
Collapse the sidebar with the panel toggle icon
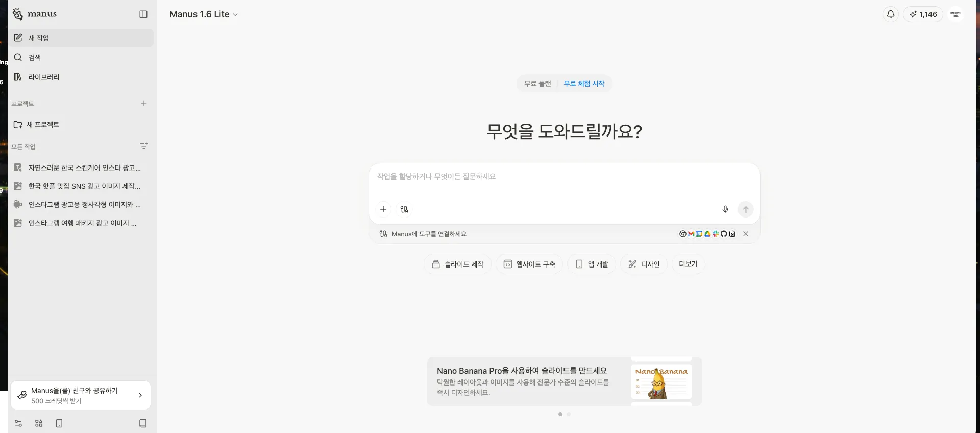pyautogui.click(x=143, y=14)
